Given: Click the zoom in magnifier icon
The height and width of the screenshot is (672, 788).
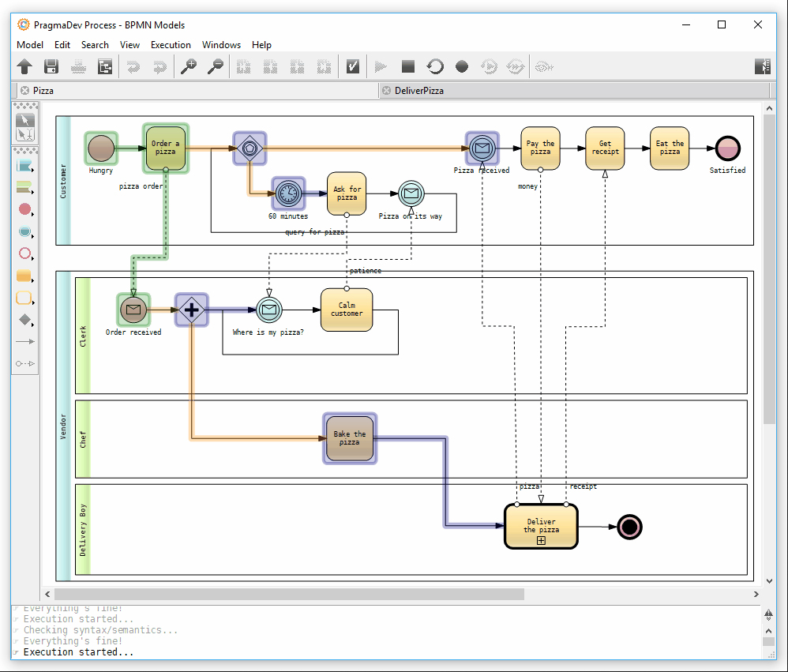Looking at the screenshot, I should pos(188,67).
